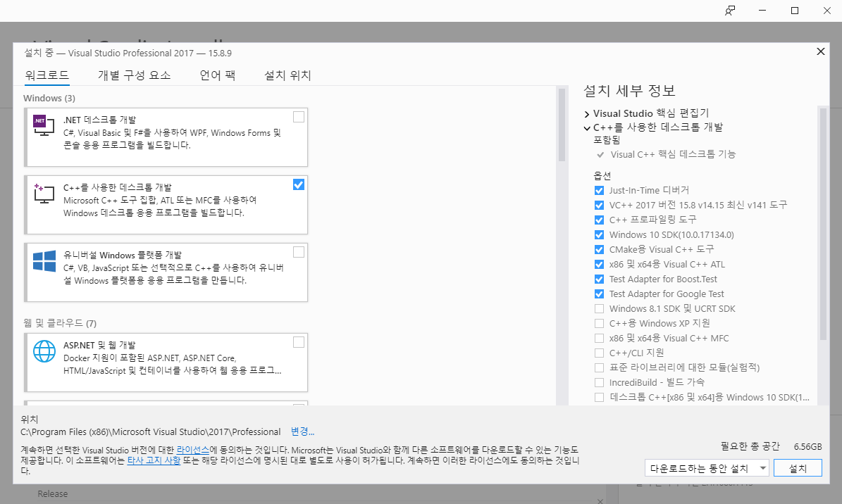Viewport: 842px width, 504px height.
Task: Uncheck the Just-In-Time 디버거 option
Action: (600, 191)
